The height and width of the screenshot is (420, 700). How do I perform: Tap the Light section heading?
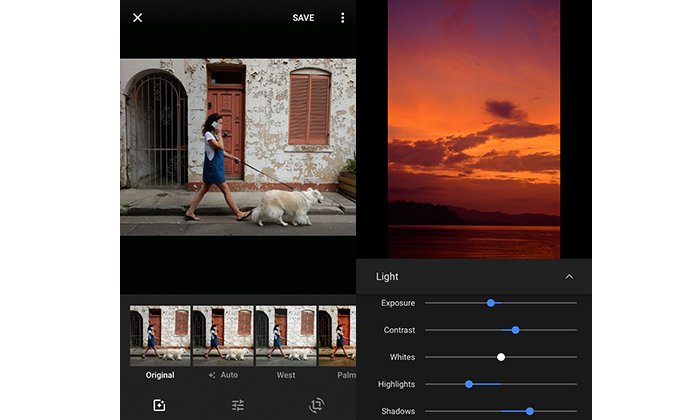click(387, 277)
